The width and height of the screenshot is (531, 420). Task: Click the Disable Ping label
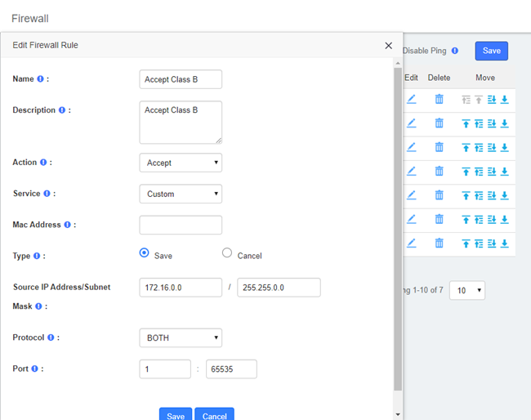(x=424, y=51)
